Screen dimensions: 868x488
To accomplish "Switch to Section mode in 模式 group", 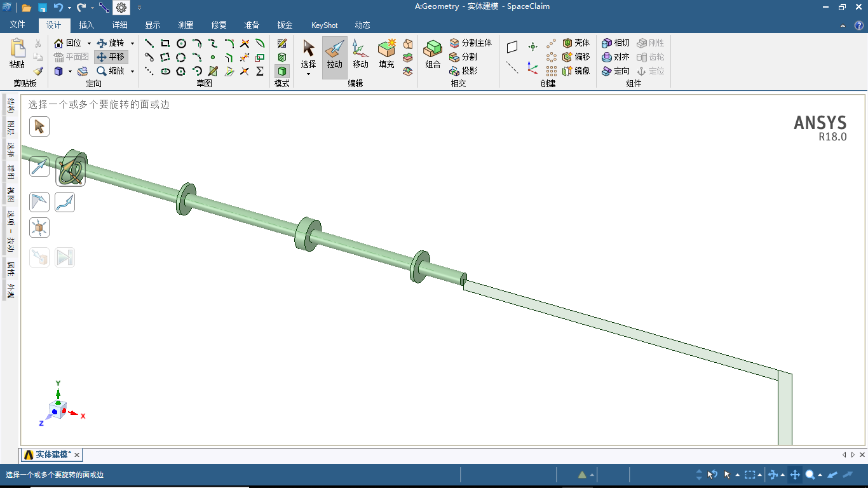I will tap(281, 57).
